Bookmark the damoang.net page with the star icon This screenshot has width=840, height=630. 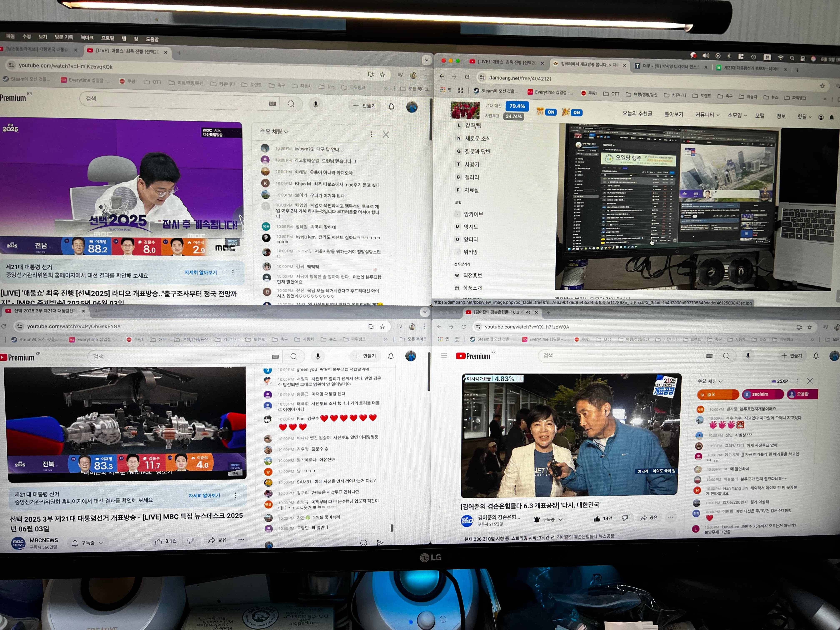pyautogui.click(x=822, y=86)
